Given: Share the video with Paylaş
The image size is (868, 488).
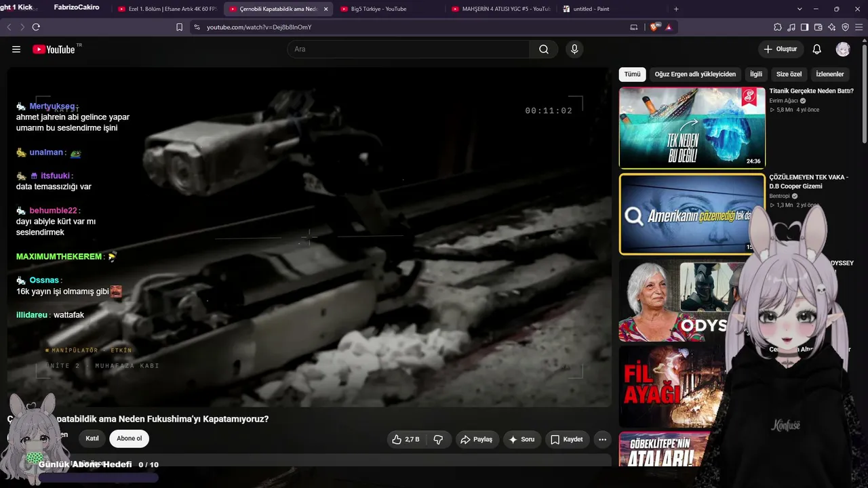Looking at the screenshot, I should tap(477, 439).
